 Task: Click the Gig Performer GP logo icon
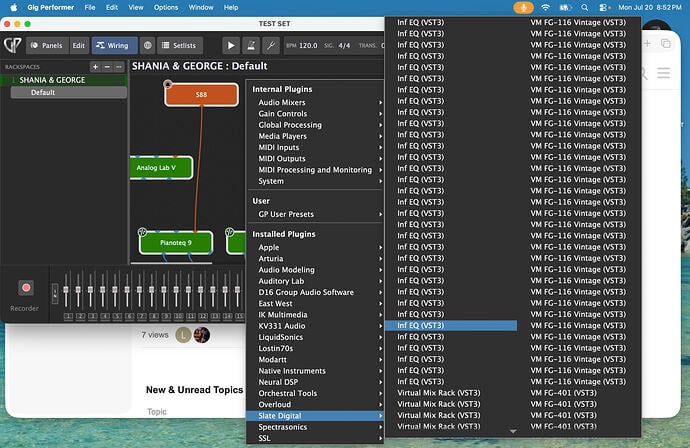coord(13,45)
